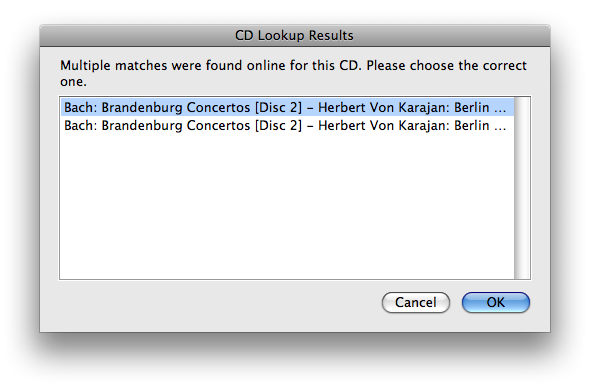The height and width of the screenshot is (387, 590).
Task: Click the empty area below the listed matches
Action: pyautogui.click(x=287, y=207)
